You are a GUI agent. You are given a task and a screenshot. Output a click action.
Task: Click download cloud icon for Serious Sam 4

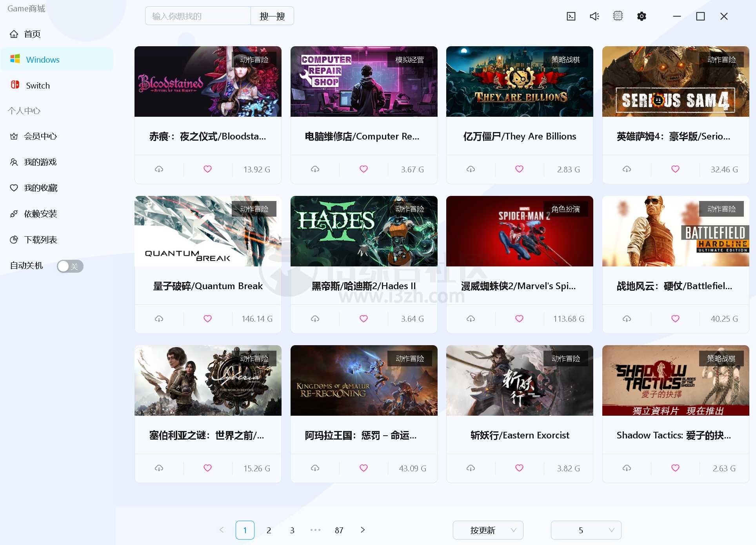click(x=627, y=169)
